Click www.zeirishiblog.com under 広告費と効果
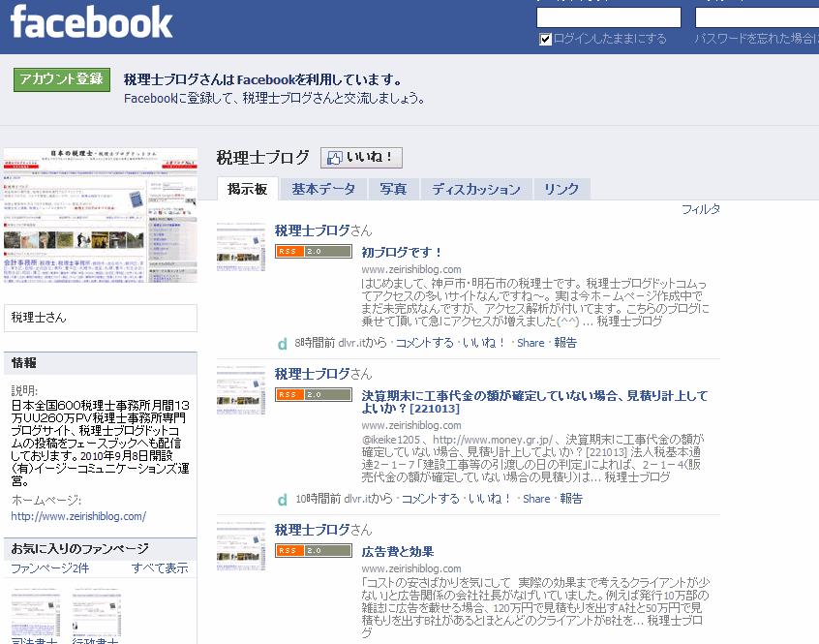The image size is (819, 644). tap(411, 568)
